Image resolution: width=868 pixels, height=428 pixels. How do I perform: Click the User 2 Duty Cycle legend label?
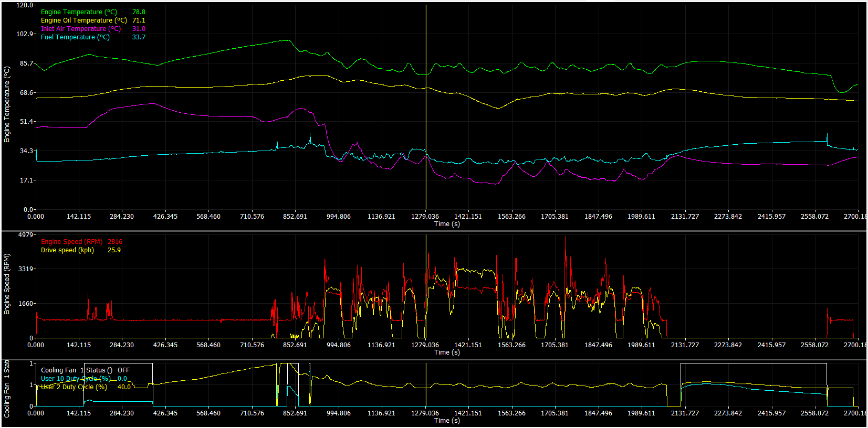tap(74, 387)
